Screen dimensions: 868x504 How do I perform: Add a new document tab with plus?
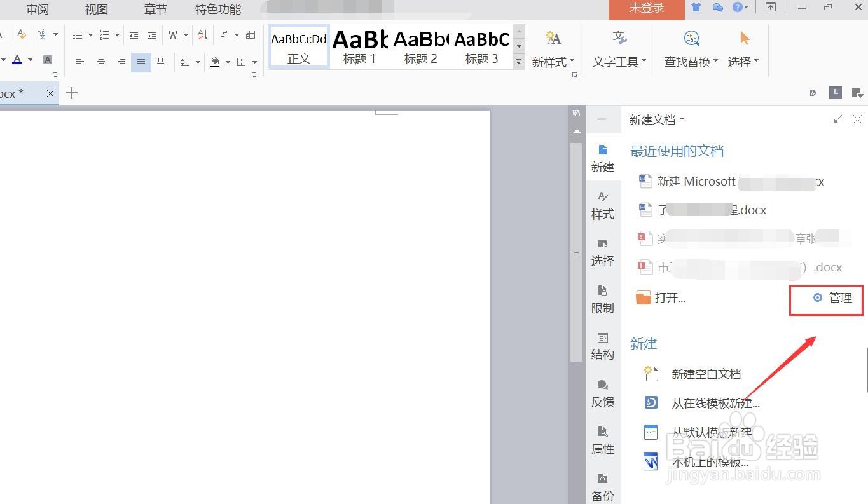(72, 93)
